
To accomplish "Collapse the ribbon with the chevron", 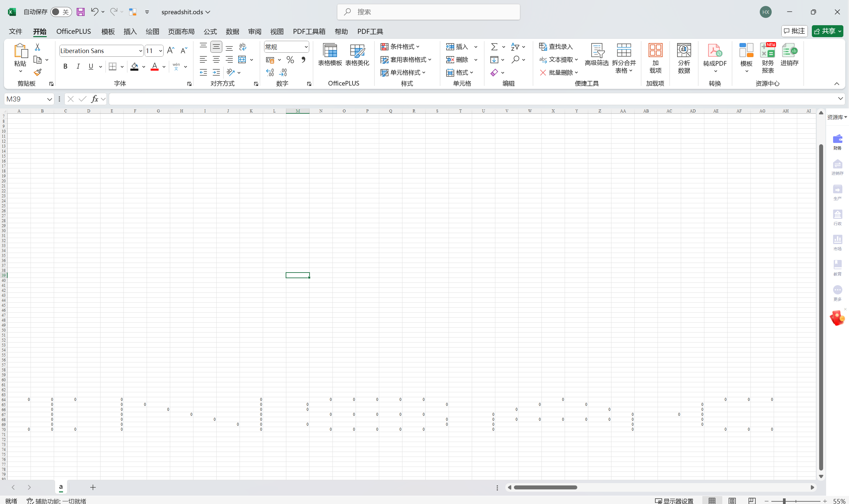I will coord(837,84).
